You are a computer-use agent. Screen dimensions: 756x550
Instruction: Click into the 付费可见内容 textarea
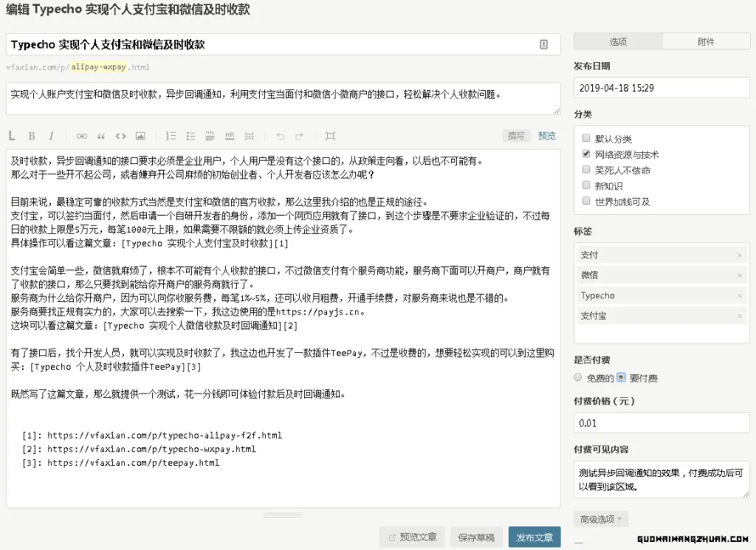point(662,480)
